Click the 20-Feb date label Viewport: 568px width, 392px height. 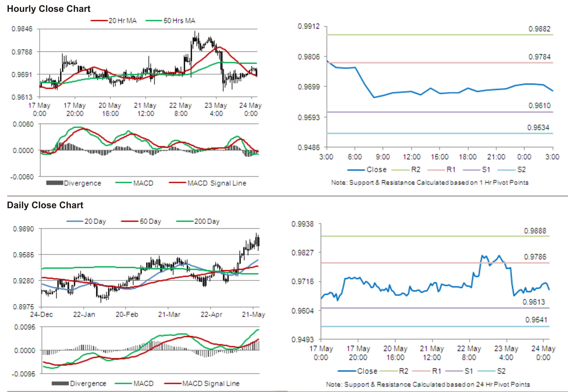(x=127, y=315)
